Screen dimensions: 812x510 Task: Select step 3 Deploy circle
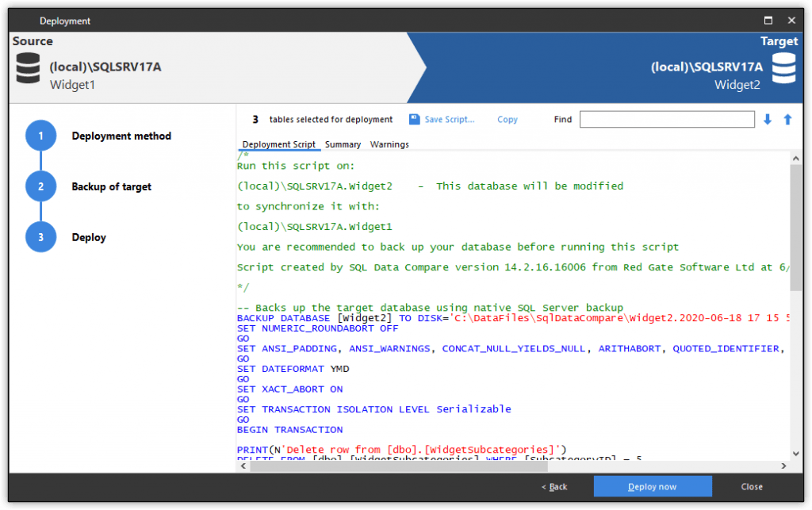[40, 236]
